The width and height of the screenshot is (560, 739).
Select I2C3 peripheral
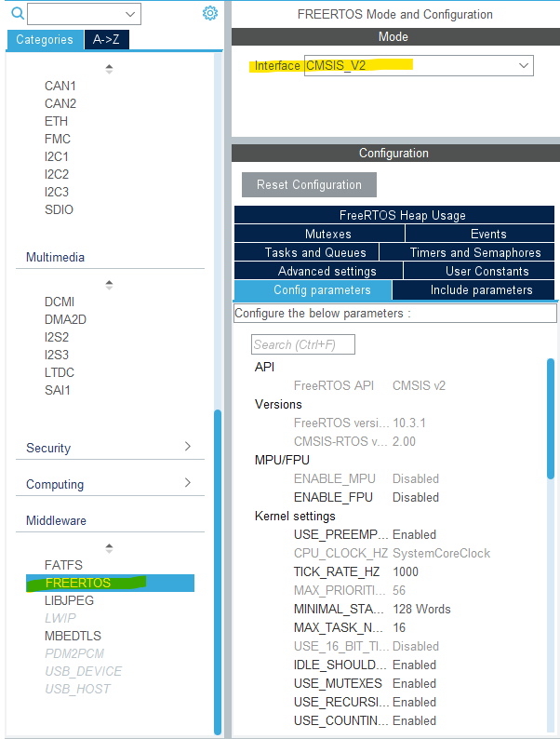click(x=57, y=192)
